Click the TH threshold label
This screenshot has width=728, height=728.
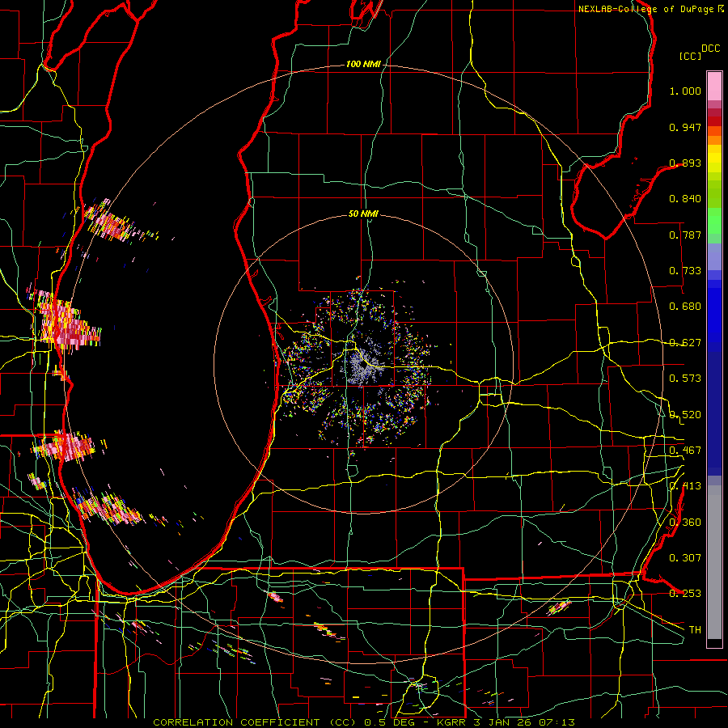tap(695, 630)
